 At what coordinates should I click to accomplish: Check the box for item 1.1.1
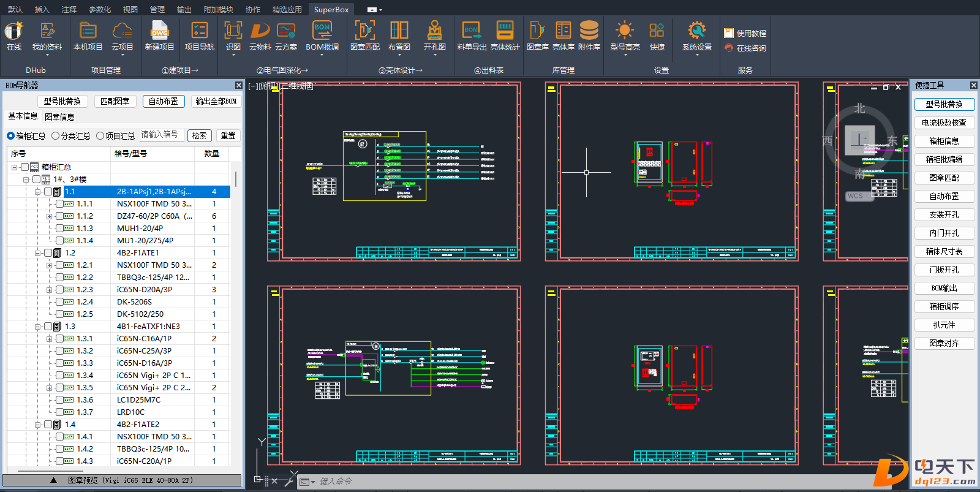(59, 204)
